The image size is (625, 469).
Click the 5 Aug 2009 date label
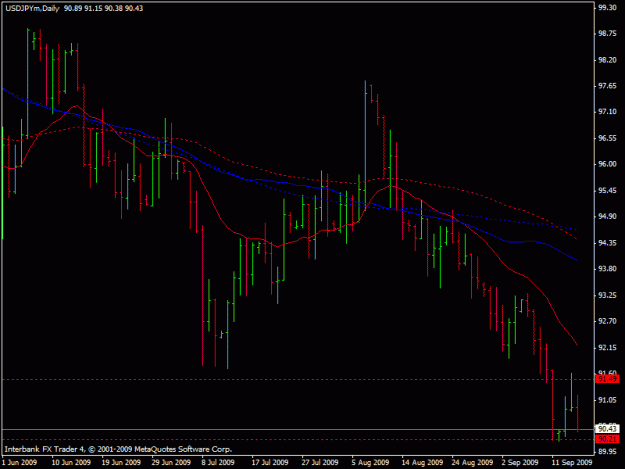pos(370,462)
